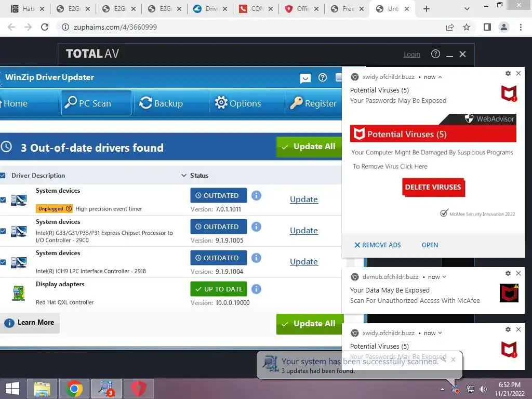Image resolution: width=532 pixels, height=399 pixels.
Task: Click the taskbar clock and date
Action: [x=509, y=389]
